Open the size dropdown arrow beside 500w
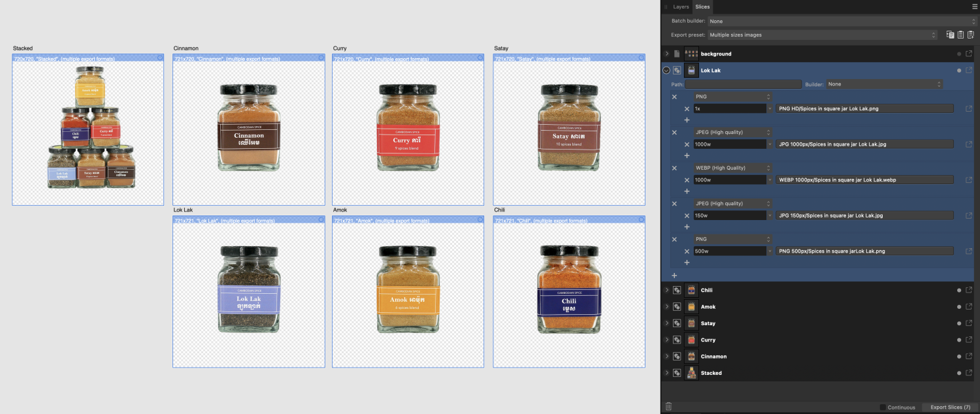This screenshot has height=414, width=980. click(x=770, y=251)
